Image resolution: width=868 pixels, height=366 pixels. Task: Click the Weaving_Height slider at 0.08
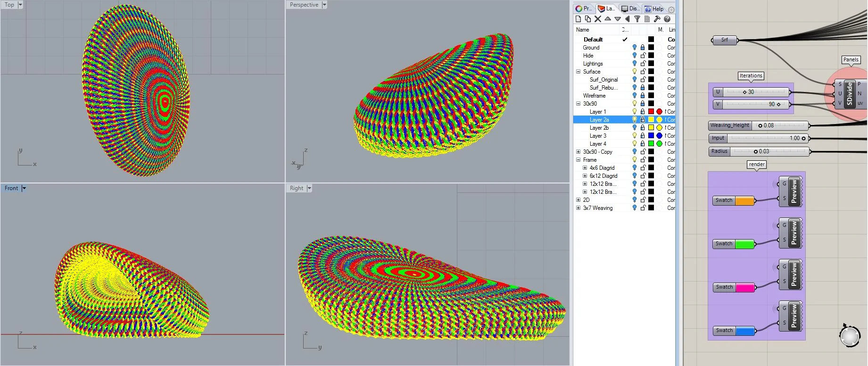click(759, 125)
